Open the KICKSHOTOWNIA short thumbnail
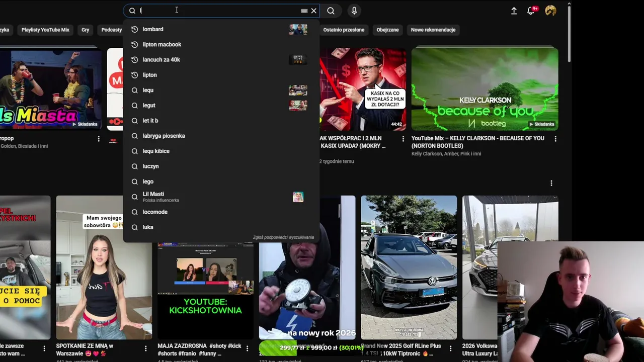Screen dimensions: 644x362 205,291
